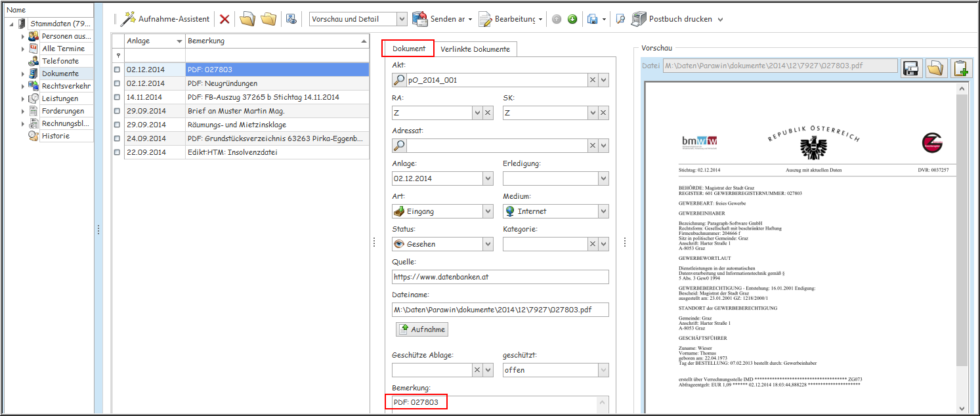The height and width of the screenshot is (416, 980).
Task: Click the floppy disk save icon in Vorschau
Action: coord(910,68)
